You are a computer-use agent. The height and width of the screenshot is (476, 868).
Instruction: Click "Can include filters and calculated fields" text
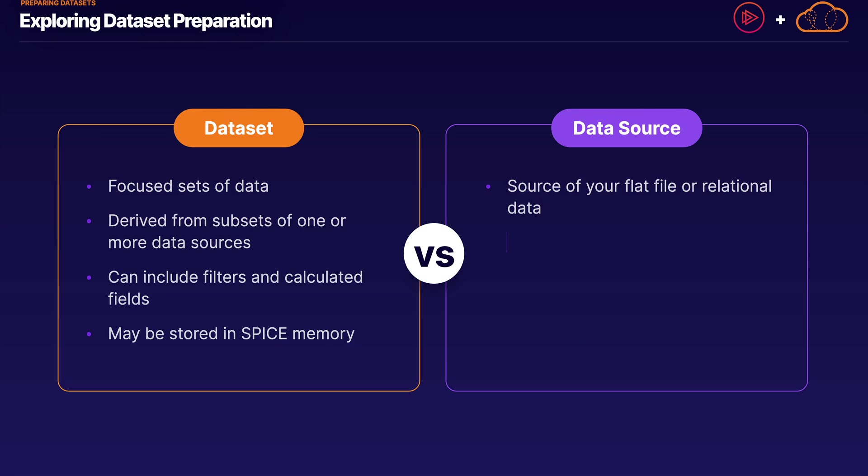coord(235,288)
